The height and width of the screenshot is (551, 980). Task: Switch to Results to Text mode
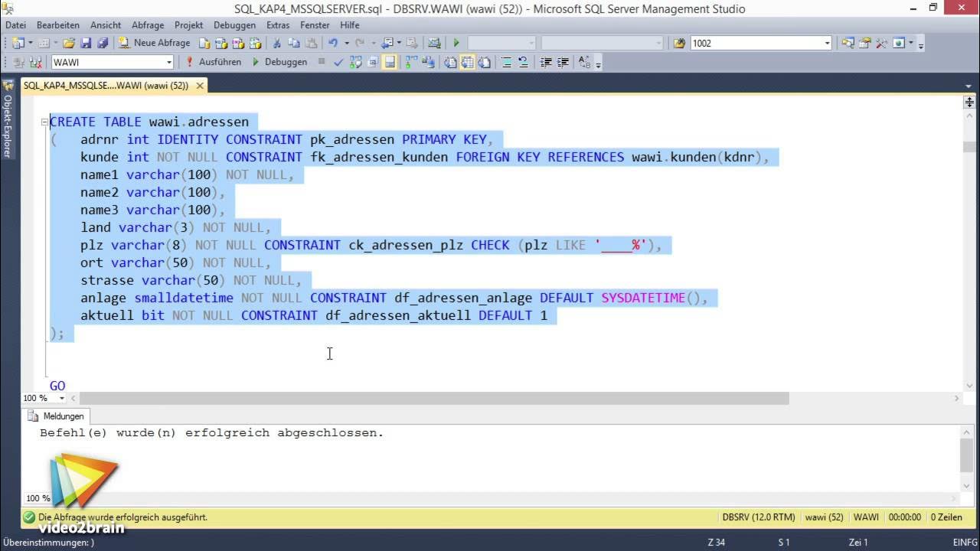click(450, 62)
